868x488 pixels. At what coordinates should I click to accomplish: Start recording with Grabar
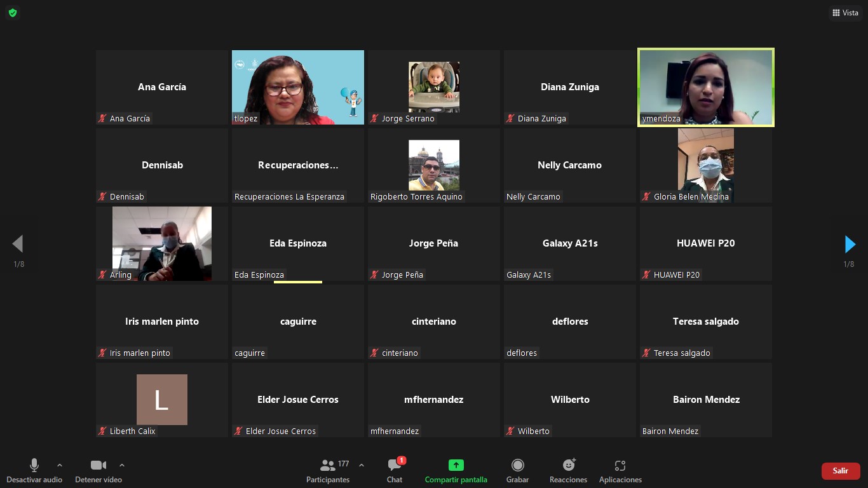517,470
